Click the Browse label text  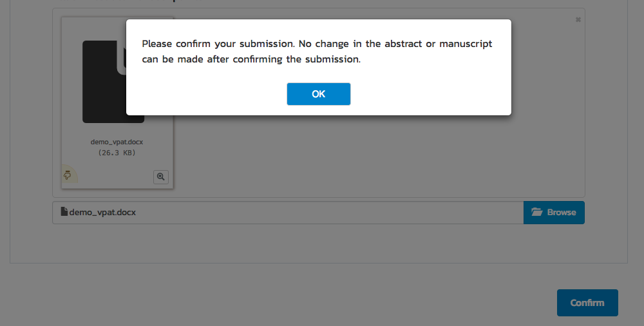pyautogui.click(x=562, y=213)
